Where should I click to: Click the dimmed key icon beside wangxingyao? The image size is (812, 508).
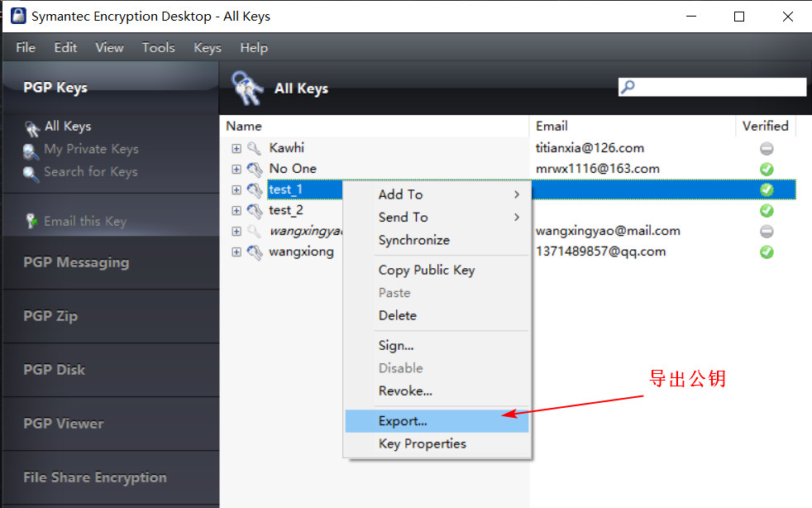point(254,231)
